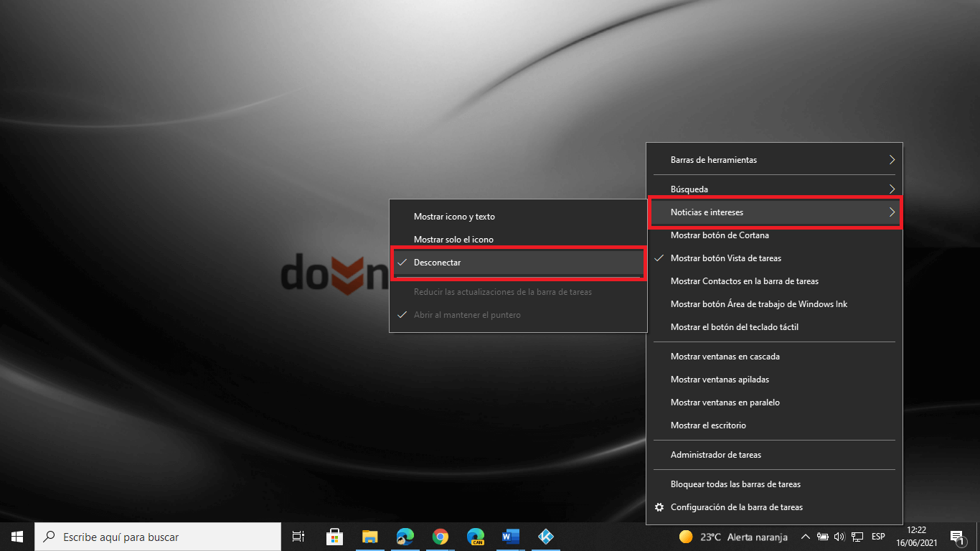980x551 pixels.
Task: Click the Alerta naranja weather text
Action: (758, 537)
